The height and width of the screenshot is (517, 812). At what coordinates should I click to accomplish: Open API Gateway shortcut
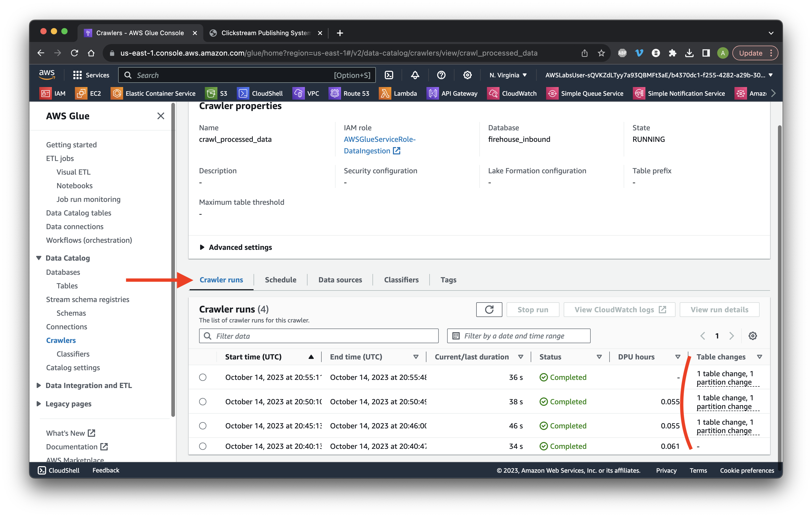(x=452, y=94)
